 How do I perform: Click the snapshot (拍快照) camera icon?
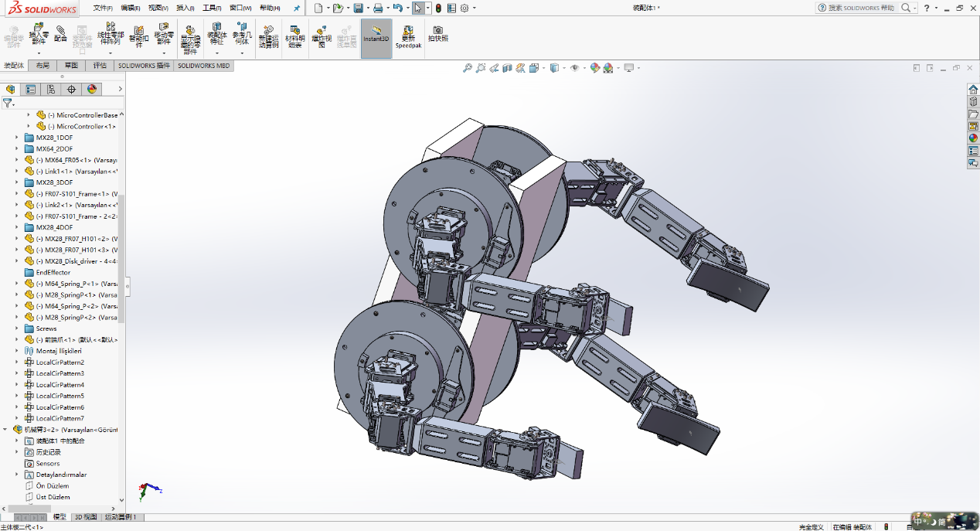click(x=438, y=34)
